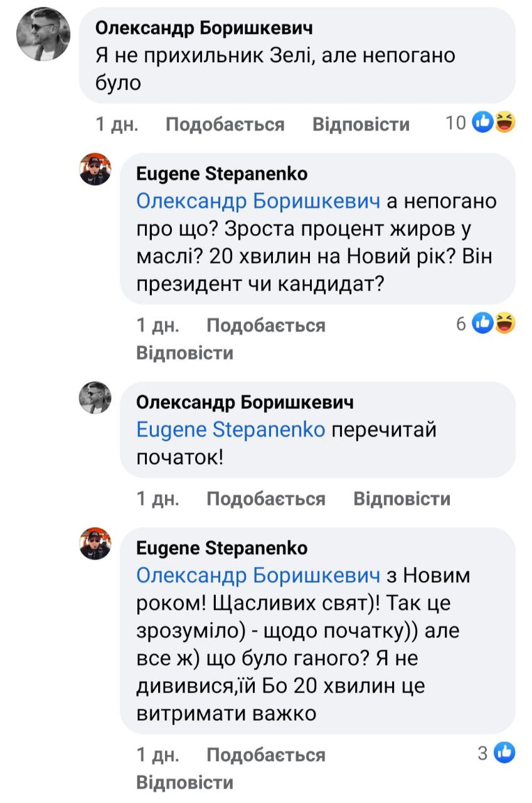The height and width of the screenshot is (803, 532).
Task: Open the author name Олександр Боришкевич on the top comment
Action: [204, 28]
